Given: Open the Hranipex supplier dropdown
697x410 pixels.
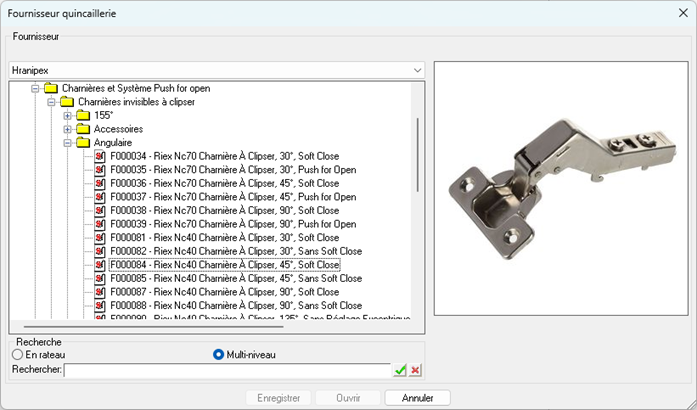Looking at the screenshot, I should pos(417,71).
